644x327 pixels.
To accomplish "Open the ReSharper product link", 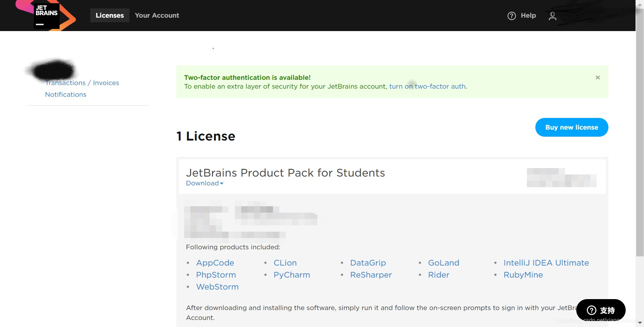I will 371,275.
